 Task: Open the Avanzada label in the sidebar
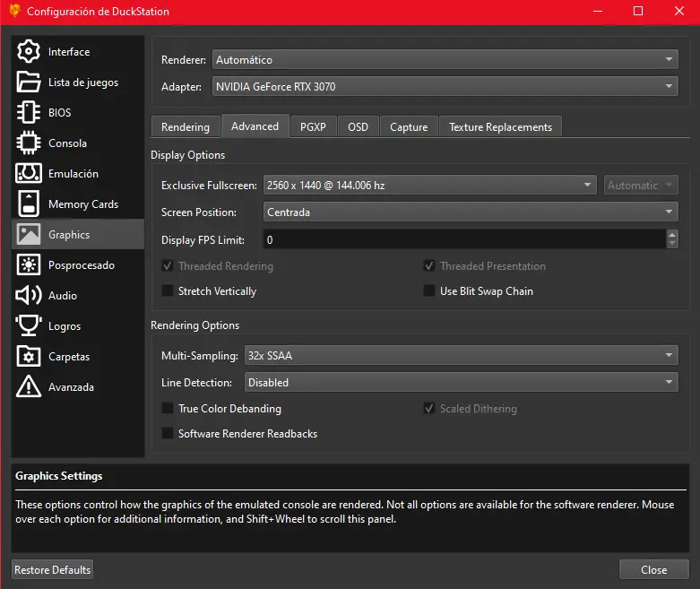pyautogui.click(x=71, y=387)
